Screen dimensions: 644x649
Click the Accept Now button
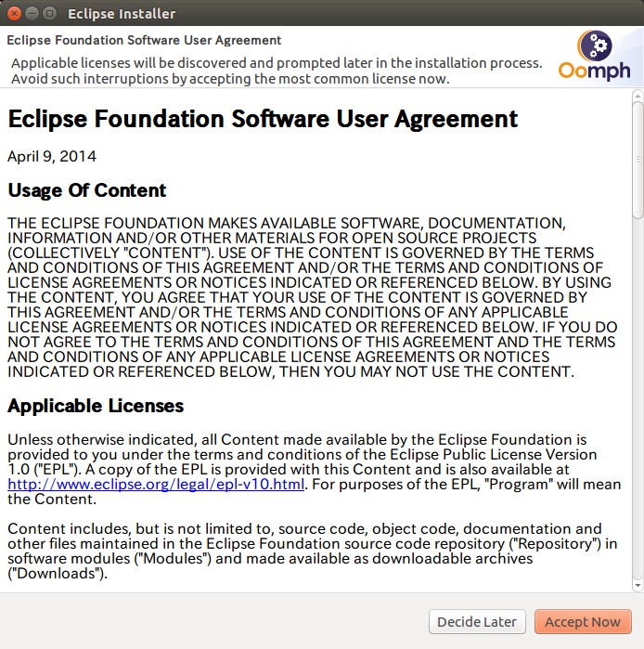point(583,621)
